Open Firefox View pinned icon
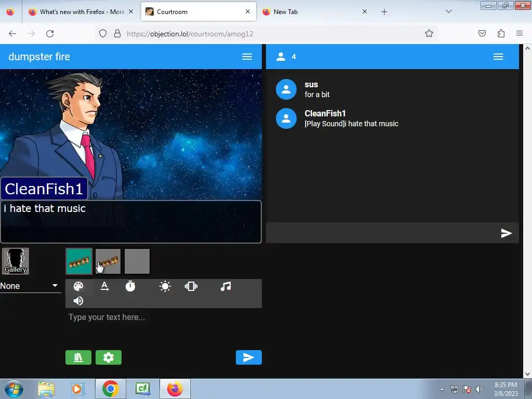Viewport: 532px width, 399px height. coord(10,11)
